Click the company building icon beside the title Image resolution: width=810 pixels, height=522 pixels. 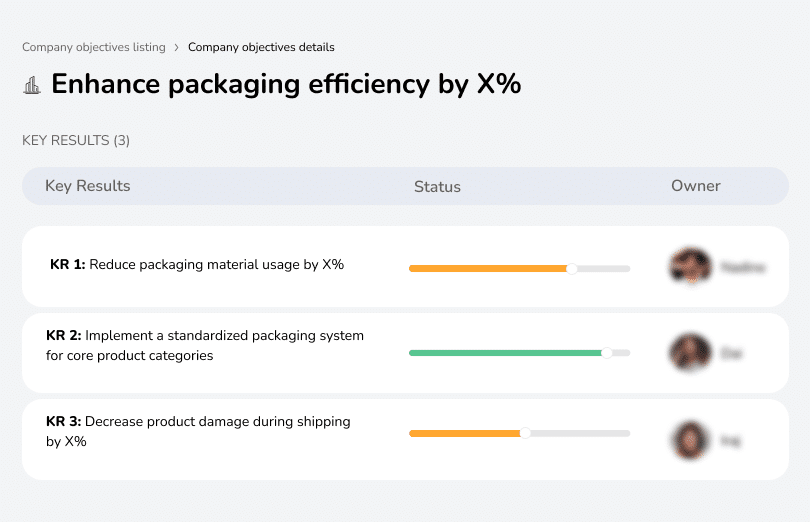click(x=32, y=85)
